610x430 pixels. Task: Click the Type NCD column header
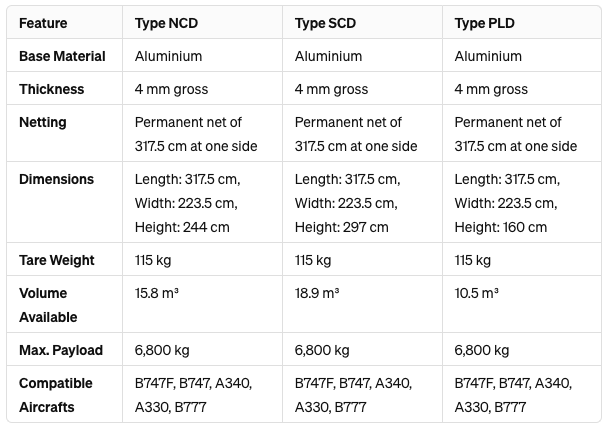pos(166,23)
